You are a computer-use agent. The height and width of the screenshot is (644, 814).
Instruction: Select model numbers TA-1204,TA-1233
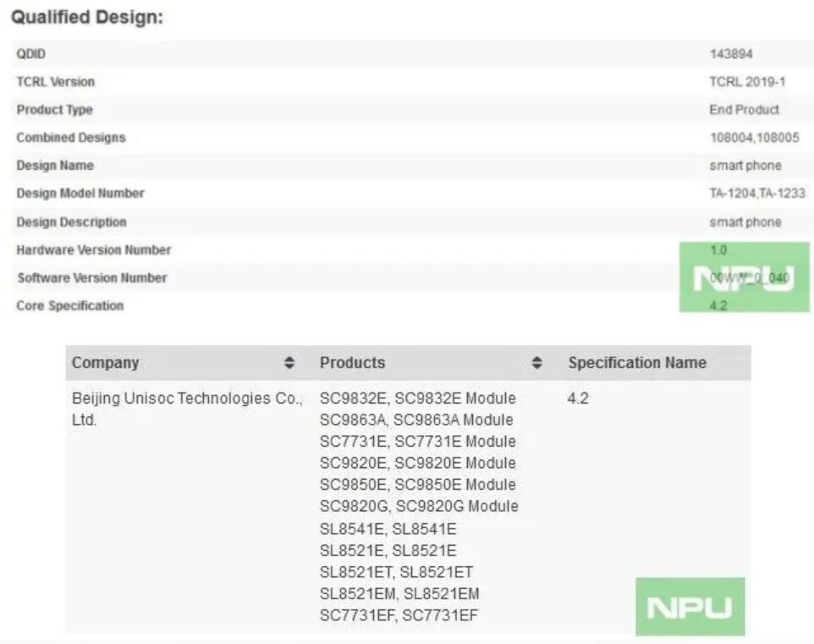pos(757,193)
